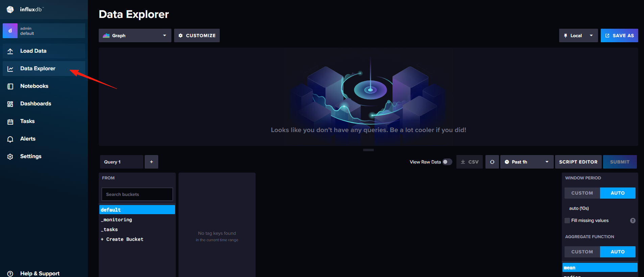Toggle View Raw Data switch

tap(447, 162)
